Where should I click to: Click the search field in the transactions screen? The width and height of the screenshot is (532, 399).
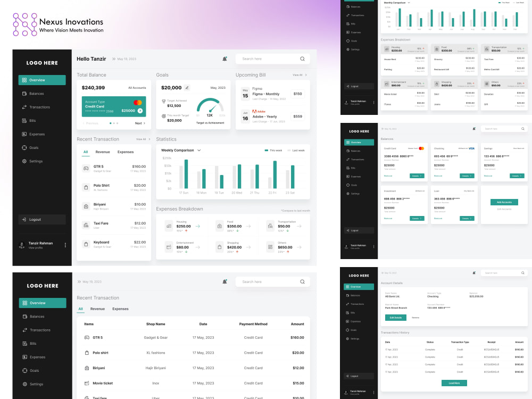point(273,281)
